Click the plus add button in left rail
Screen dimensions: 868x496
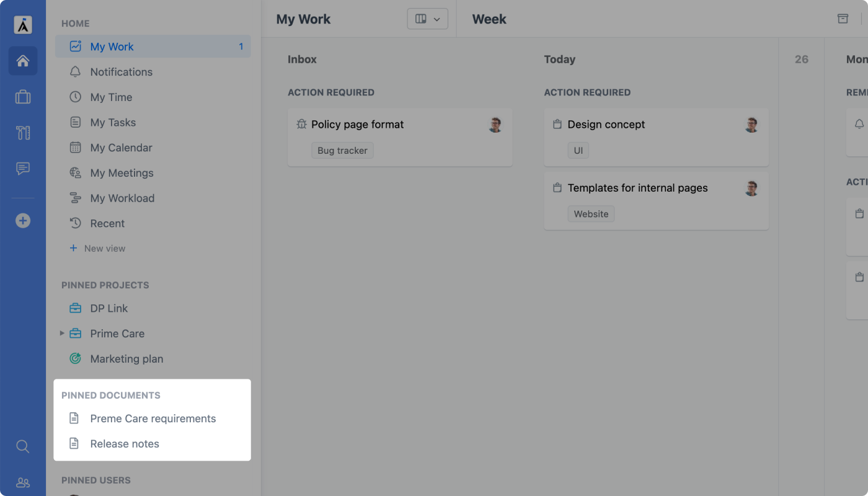[23, 221]
